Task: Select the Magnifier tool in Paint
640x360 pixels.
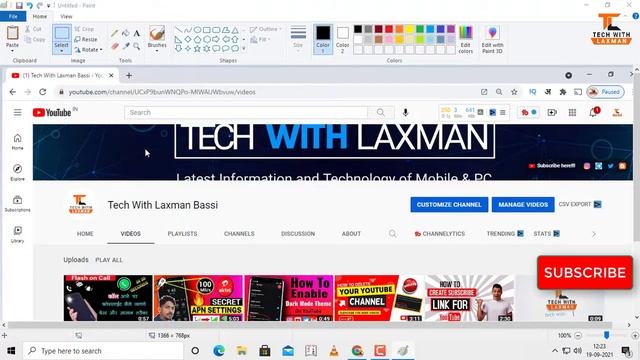Action: (x=137, y=46)
